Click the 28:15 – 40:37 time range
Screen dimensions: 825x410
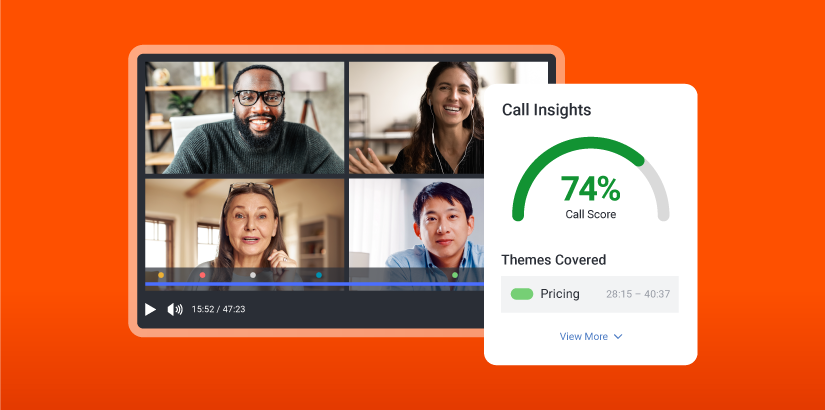637,295
